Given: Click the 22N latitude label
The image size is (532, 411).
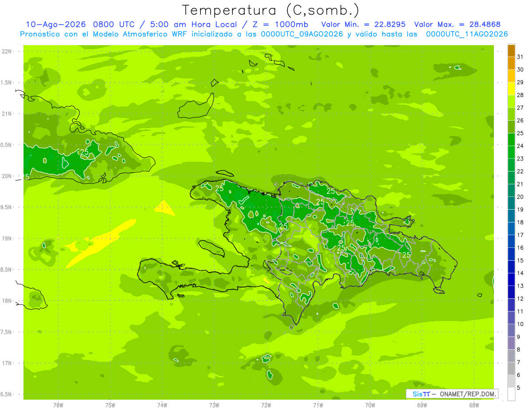Looking at the screenshot, I should pos(6,51).
